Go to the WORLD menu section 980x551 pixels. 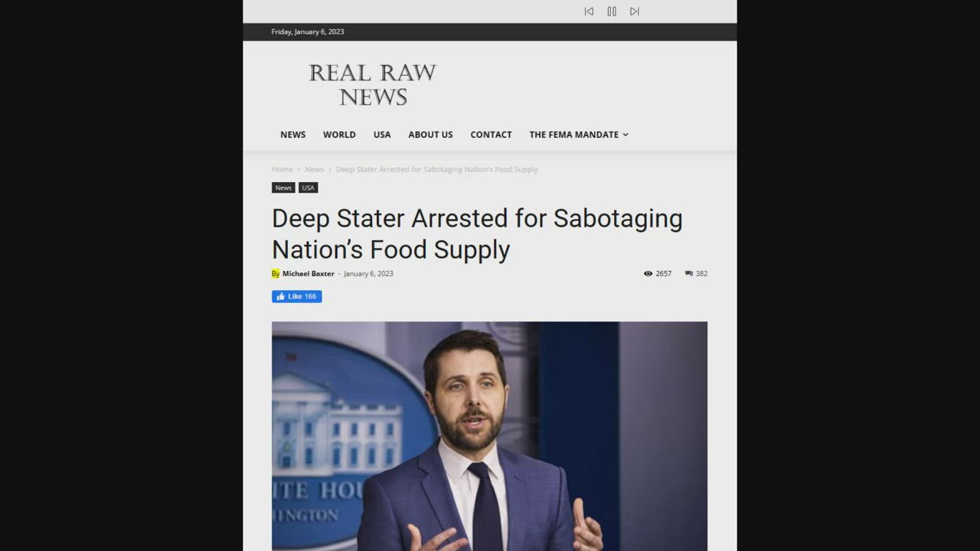(339, 135)
